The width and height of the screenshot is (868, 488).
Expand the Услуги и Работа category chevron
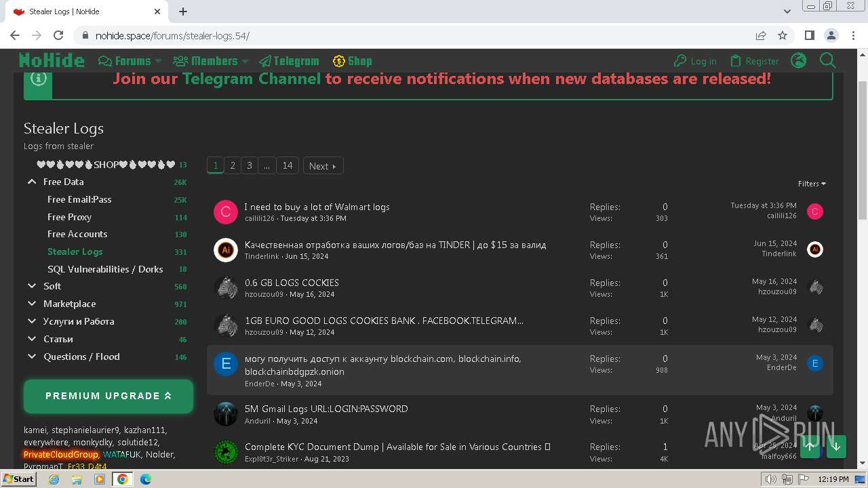click(x=32, y=321)
